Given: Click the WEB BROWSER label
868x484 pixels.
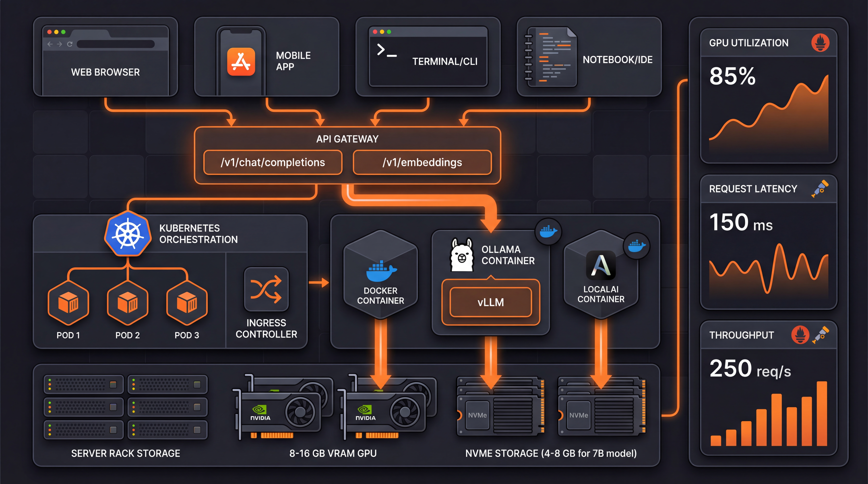Looking at the screenshot, I should click(106, 72).
